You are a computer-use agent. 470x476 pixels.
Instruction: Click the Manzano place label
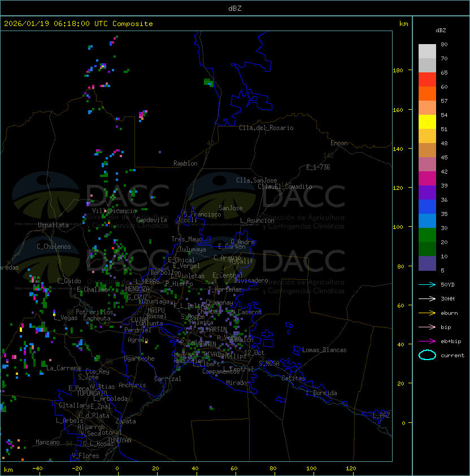click(x=47, y=442)
